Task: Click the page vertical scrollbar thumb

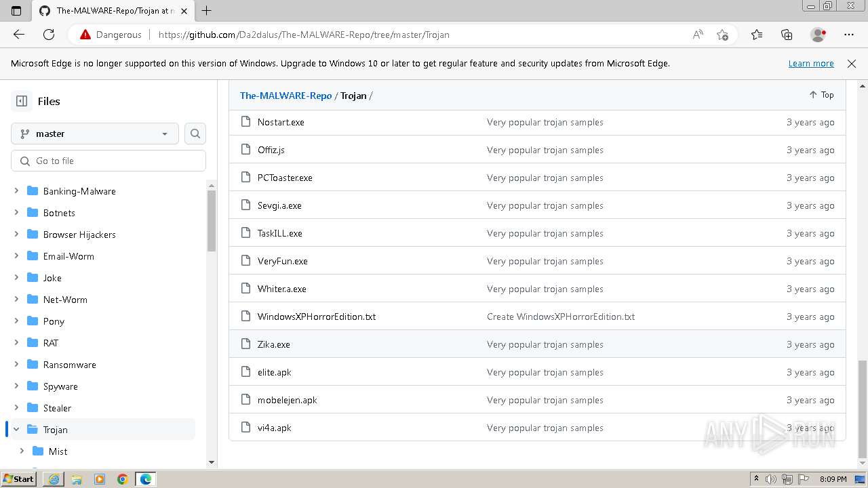Action: [x=863, y=409]
